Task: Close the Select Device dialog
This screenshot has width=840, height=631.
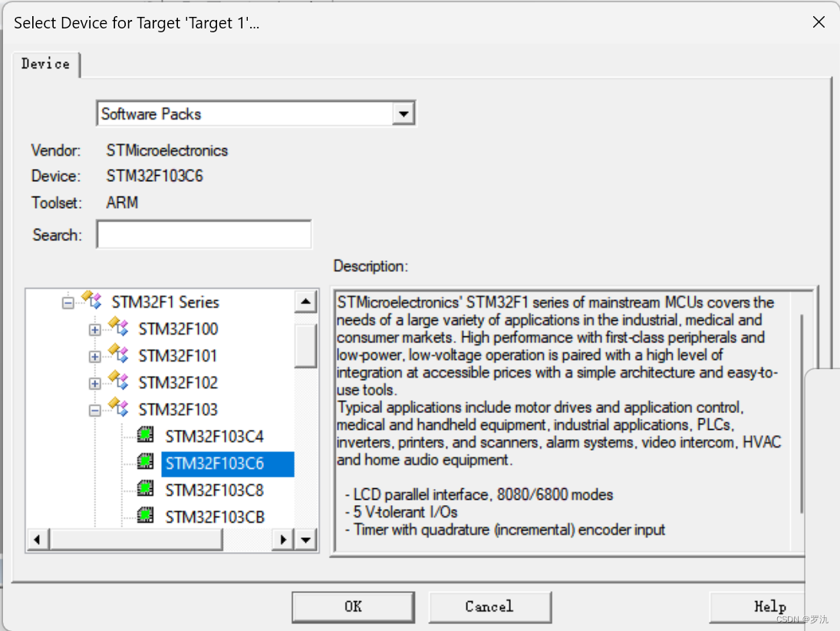Action: click(818, 22)
